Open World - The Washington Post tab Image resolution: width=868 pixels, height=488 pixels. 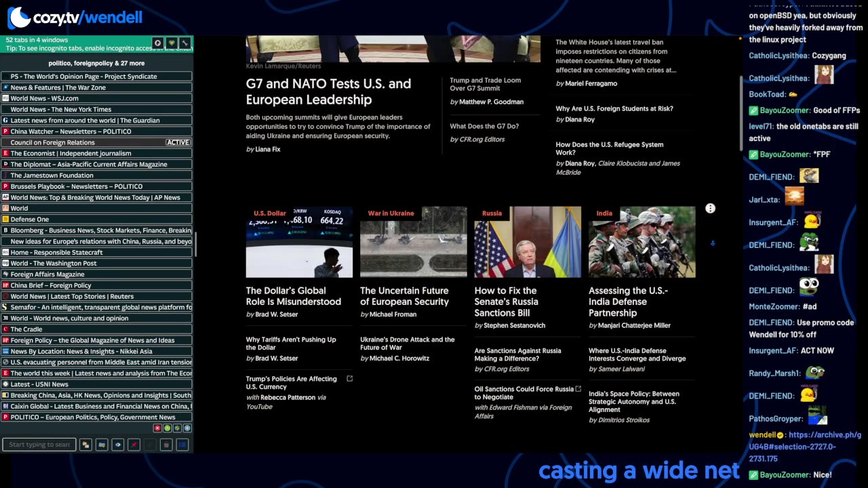(x=96, y=263)
